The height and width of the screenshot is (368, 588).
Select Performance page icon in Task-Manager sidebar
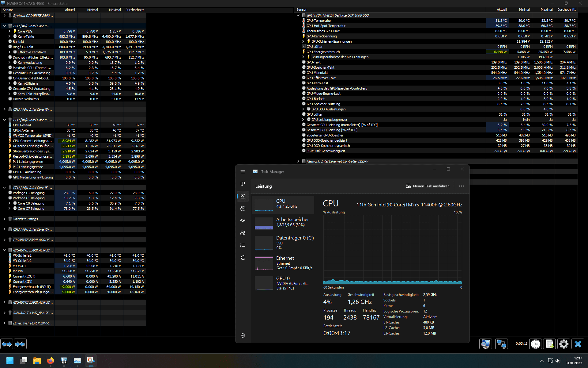(243, 196)
